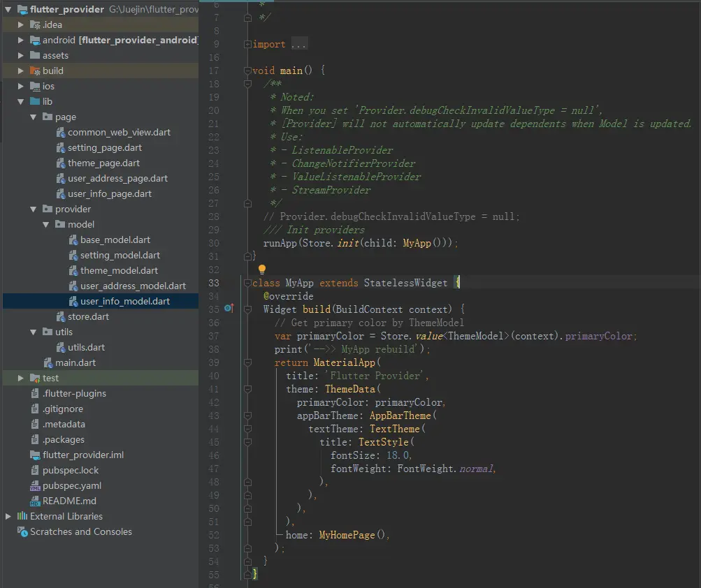Image resolution: width=701 pixels, height=588 pixels.
Task: Expand the .idea folder
Action: (x=20, y=24)
